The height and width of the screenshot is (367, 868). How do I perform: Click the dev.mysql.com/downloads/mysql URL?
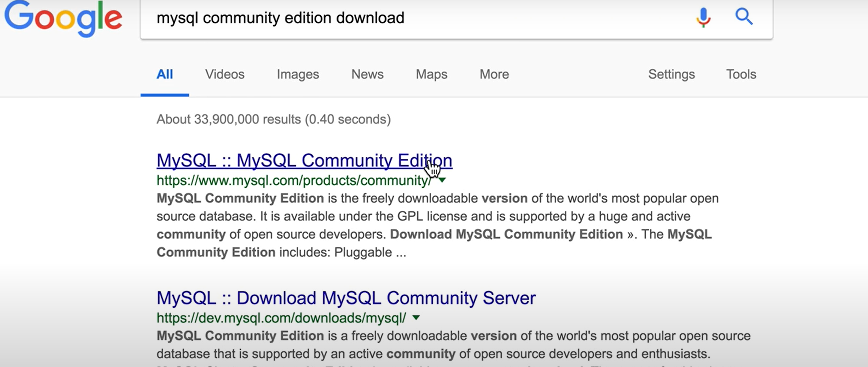[x=281, y=318]
